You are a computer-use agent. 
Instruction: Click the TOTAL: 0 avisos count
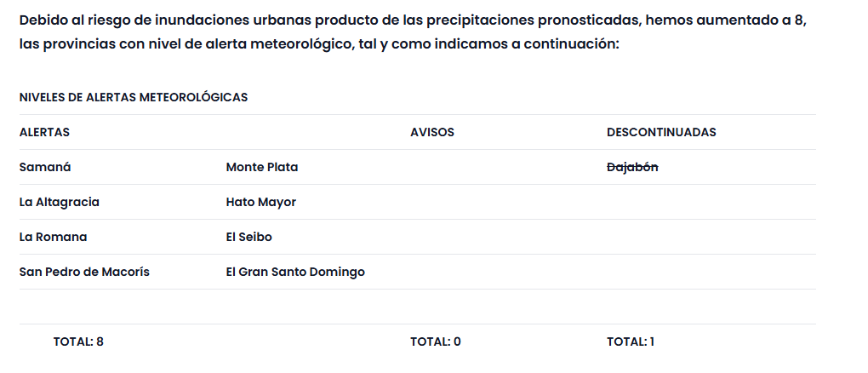436,342
